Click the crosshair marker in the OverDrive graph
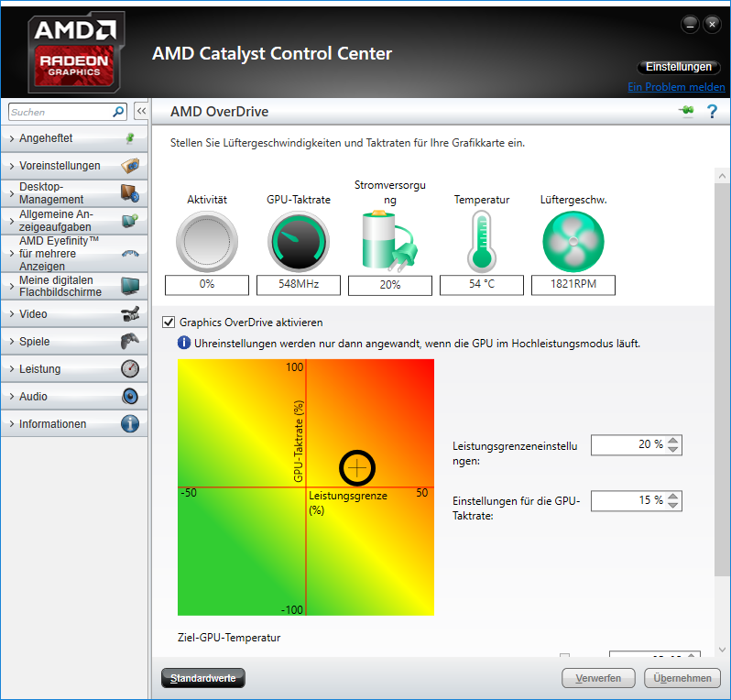Viewport: 731px width, 700px height. click(357, 468)
